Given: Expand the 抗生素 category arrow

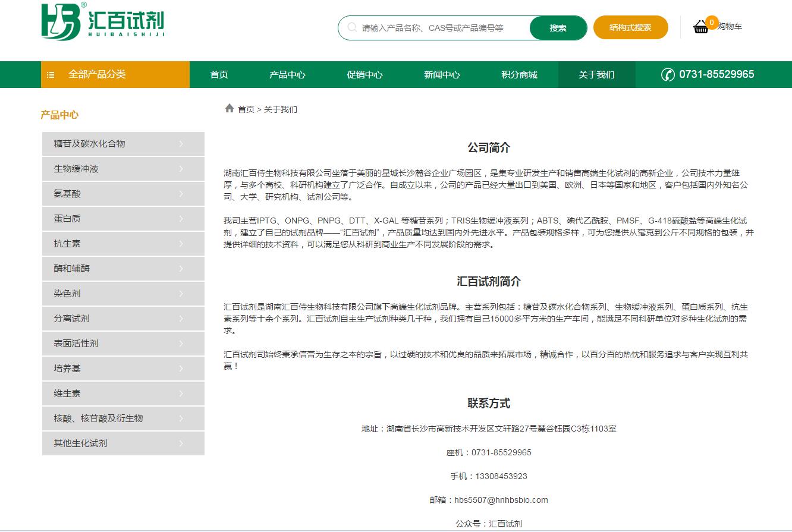Looking at the screenshot, I should (181, 244).
